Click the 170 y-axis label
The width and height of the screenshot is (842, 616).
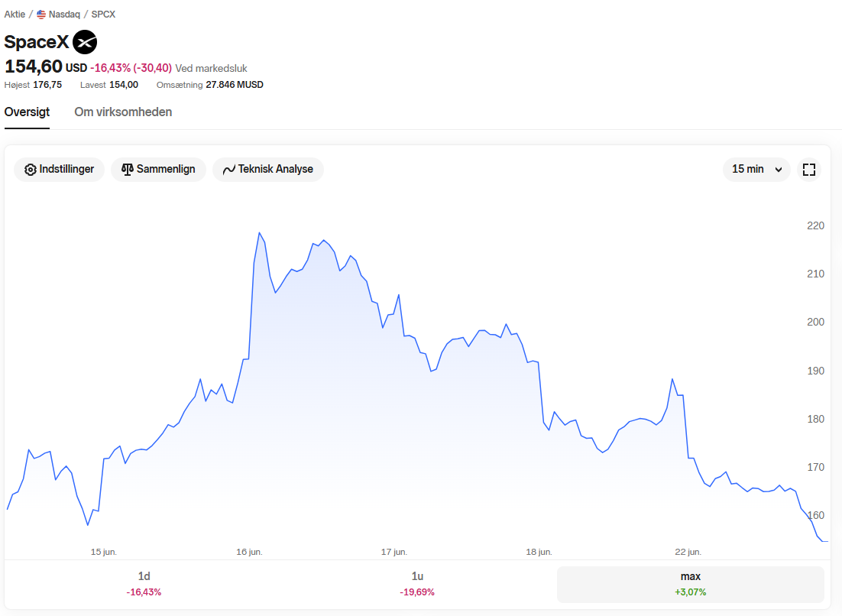(815, 467)
